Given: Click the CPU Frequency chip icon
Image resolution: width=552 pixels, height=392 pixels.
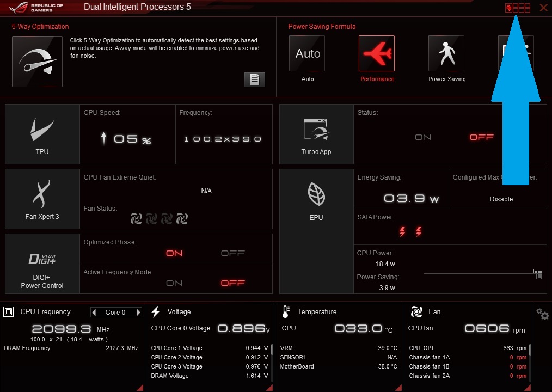Looking at the screenshot, I should pos(9,312).
